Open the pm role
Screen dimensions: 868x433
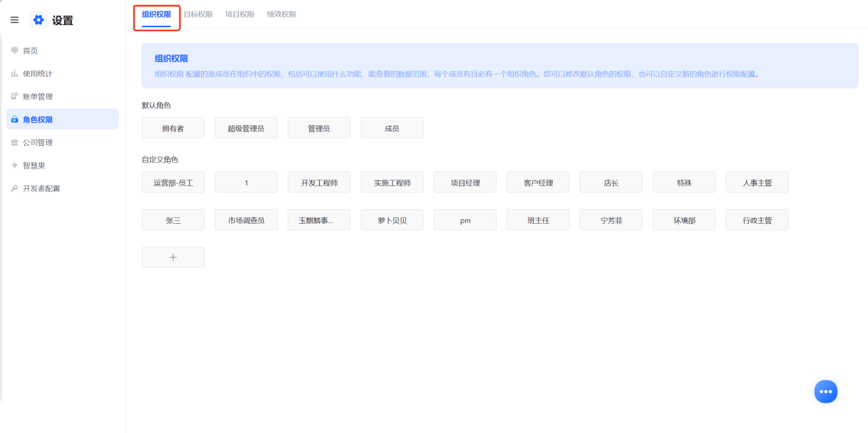point(465,220)
